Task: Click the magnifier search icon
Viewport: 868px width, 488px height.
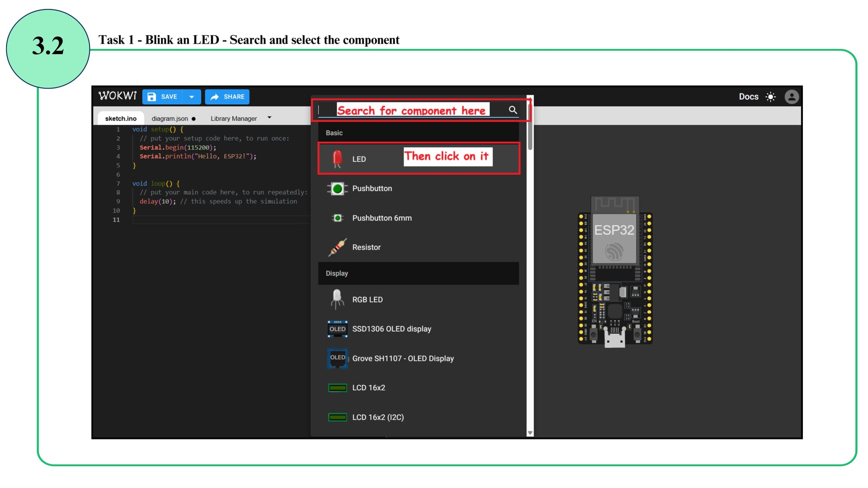Action: pos(513,110)
